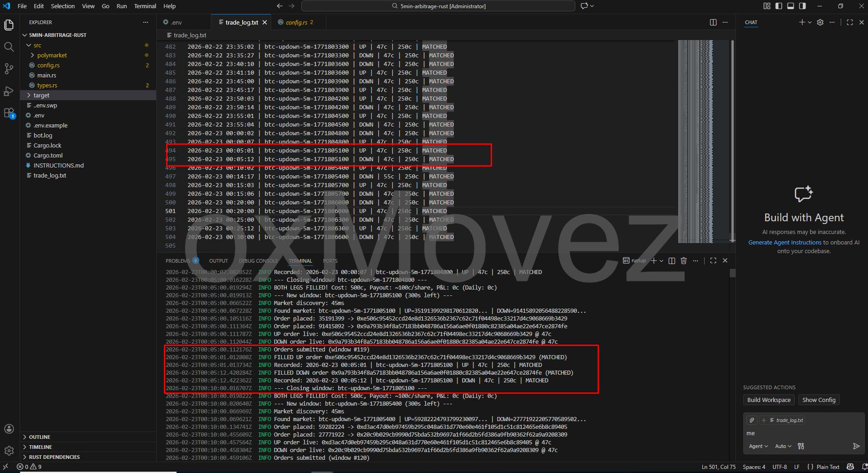Open main.rs in the explorer
The height and width of the screenshot is (473, 868).
[46, 75]
